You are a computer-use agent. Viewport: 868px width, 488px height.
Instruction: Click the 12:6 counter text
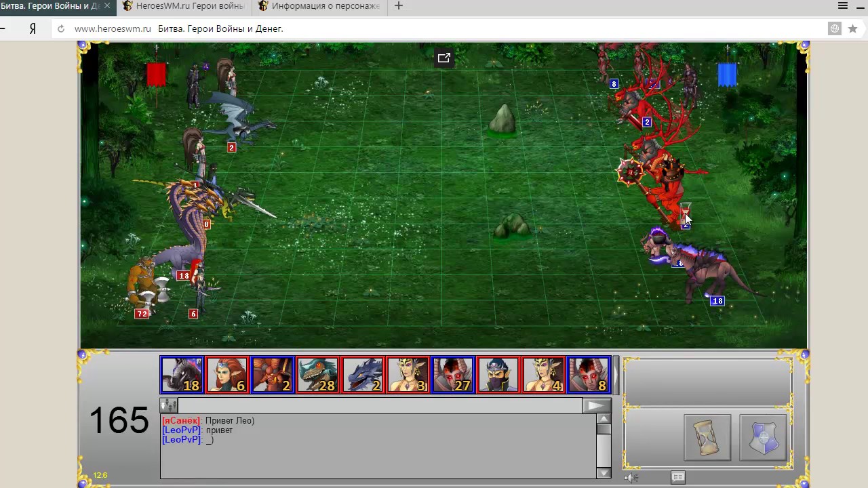tap(100, 475)
